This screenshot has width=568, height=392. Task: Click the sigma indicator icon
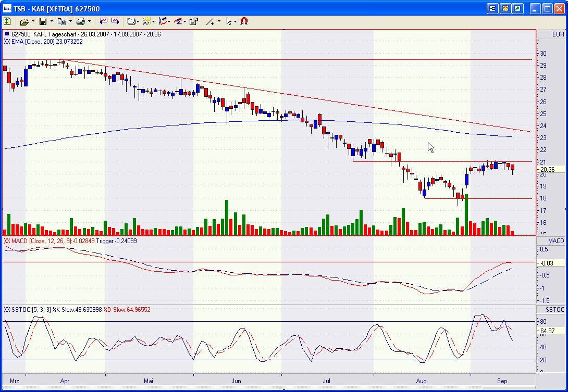178,22
